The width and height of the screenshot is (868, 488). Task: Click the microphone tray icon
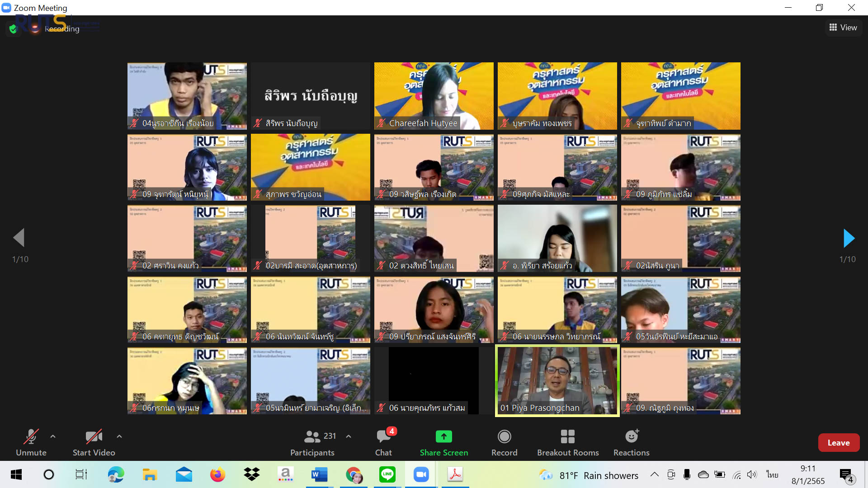[x=687, y=474]
